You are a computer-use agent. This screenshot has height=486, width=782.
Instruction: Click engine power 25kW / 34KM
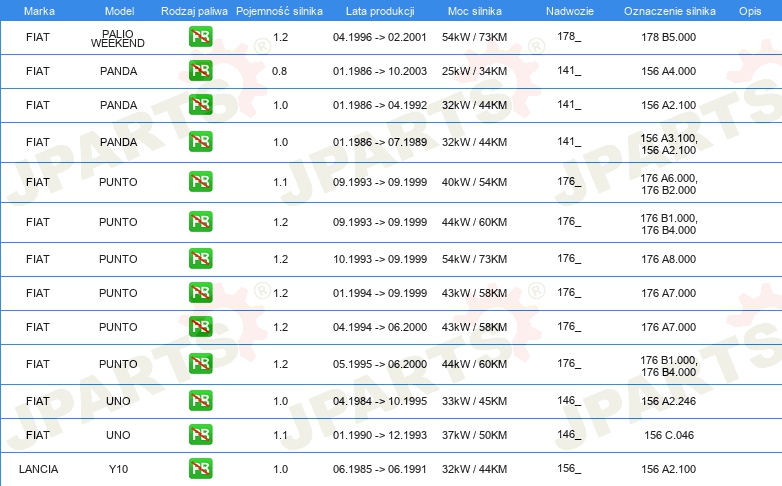point(474,71)
